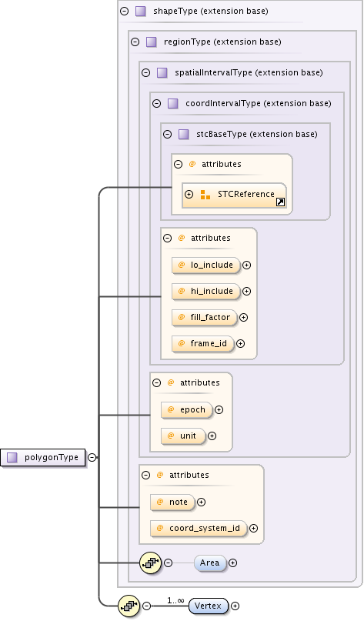
Task: Click the spatialIntervalType complex type icon
Action: [162, 72]
